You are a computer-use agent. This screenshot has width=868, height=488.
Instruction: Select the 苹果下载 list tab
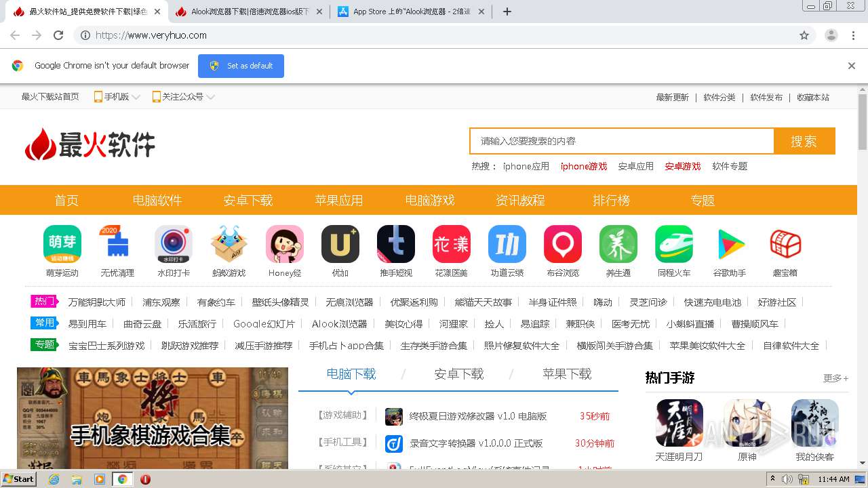(567, 374)
